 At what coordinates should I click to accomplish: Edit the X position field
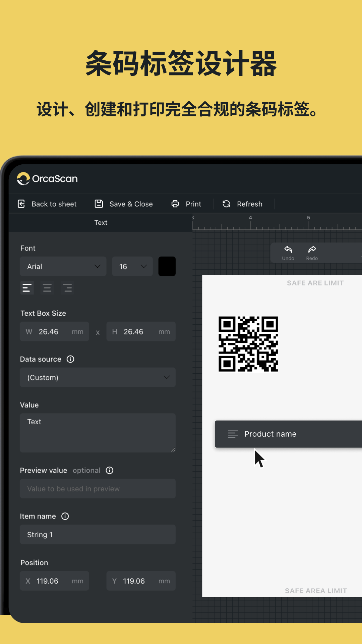[x=55, y=581]
